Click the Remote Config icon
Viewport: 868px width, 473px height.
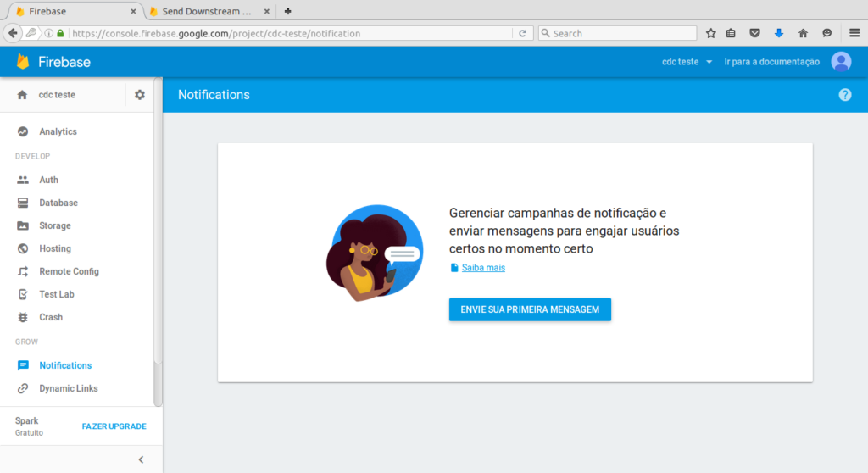point(23,271)
